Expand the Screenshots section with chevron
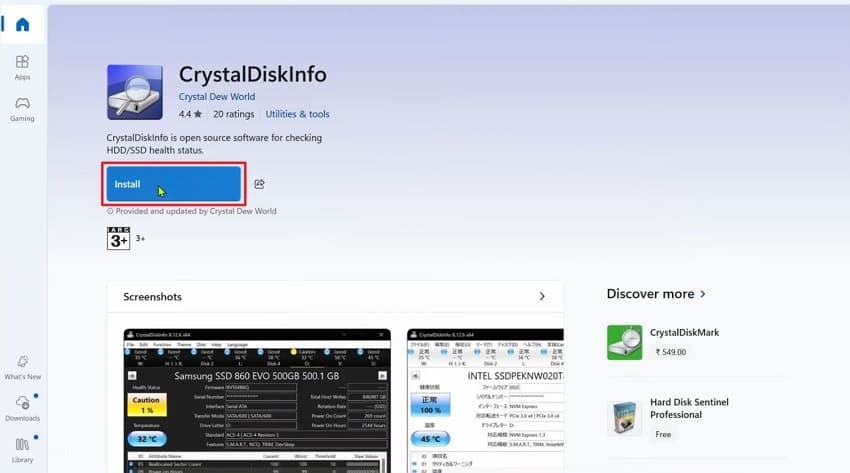 [x=542, y=296]
